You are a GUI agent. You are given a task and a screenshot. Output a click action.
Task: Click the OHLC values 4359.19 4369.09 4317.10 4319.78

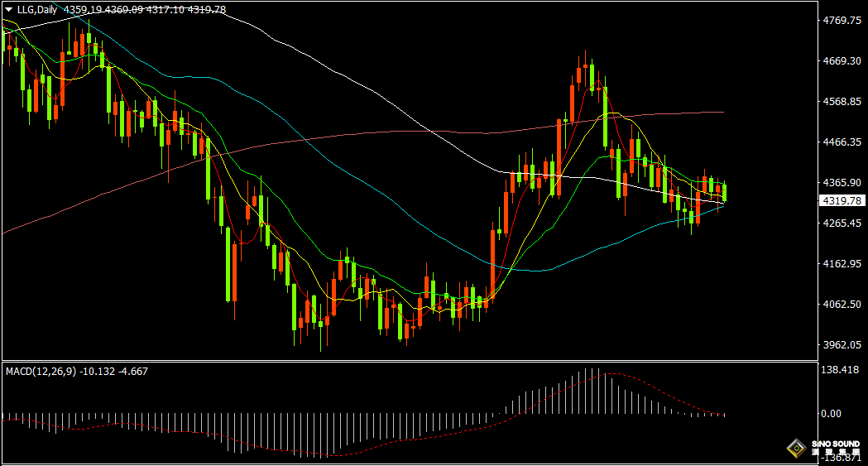145,9
